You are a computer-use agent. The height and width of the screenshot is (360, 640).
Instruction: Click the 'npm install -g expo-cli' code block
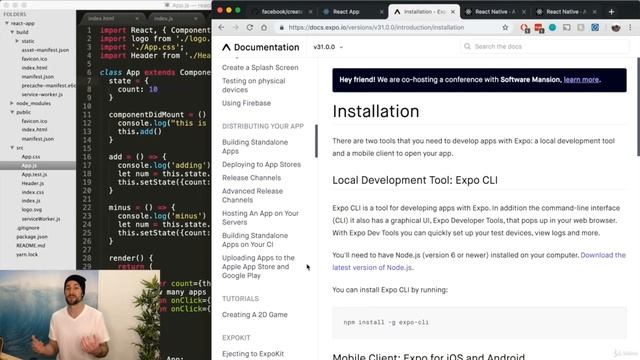coord(479,322)
